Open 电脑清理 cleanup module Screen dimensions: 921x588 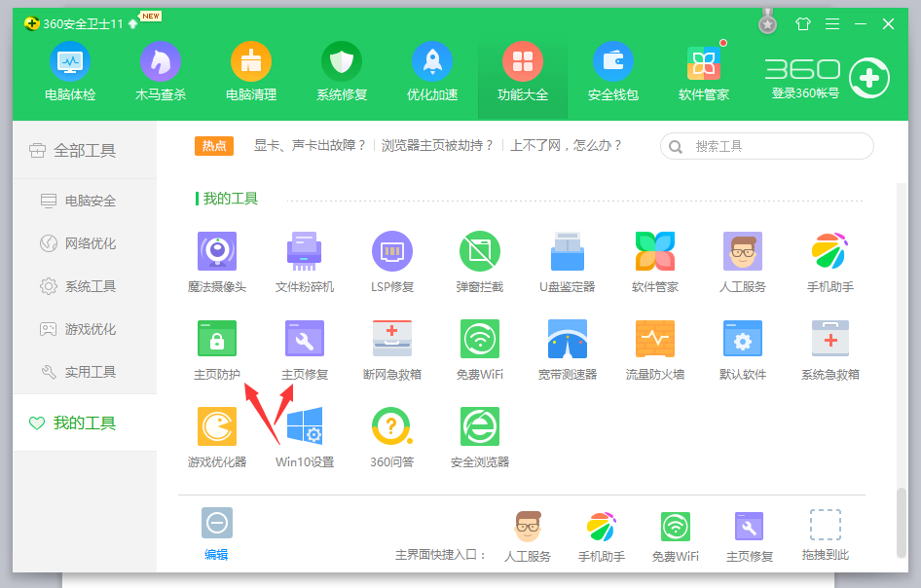(x=251, y=72)
